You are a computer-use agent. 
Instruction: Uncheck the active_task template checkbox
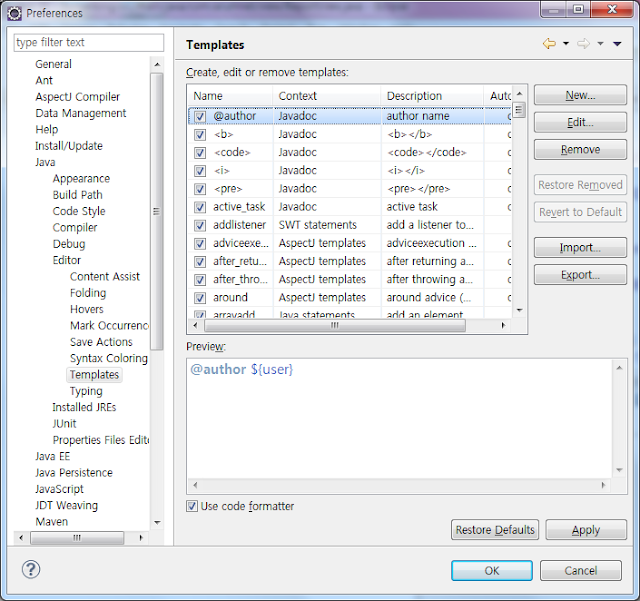click(200, 207)
